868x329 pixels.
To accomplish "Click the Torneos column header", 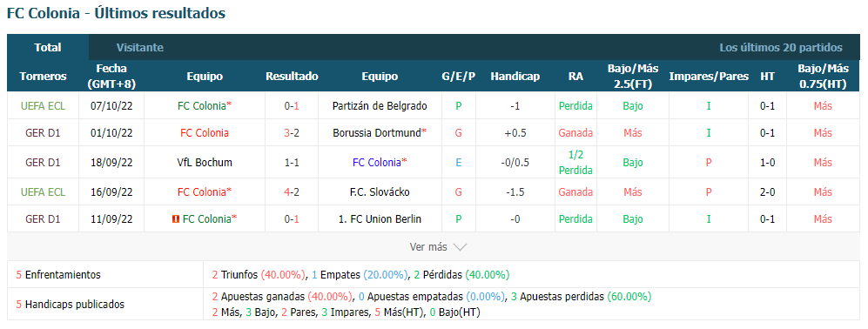I will pyautogui.click(x=43, y=77).
